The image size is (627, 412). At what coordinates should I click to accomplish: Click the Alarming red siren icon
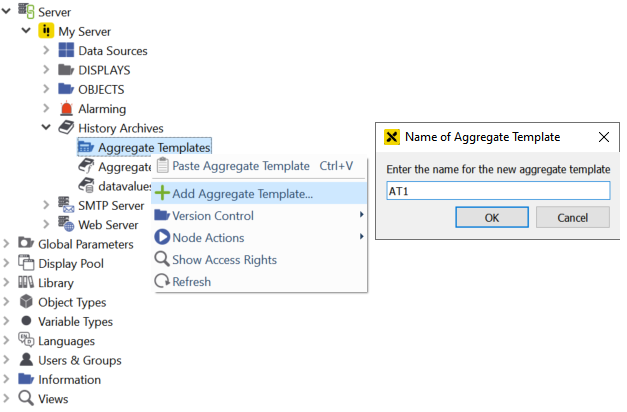point(66,108)
